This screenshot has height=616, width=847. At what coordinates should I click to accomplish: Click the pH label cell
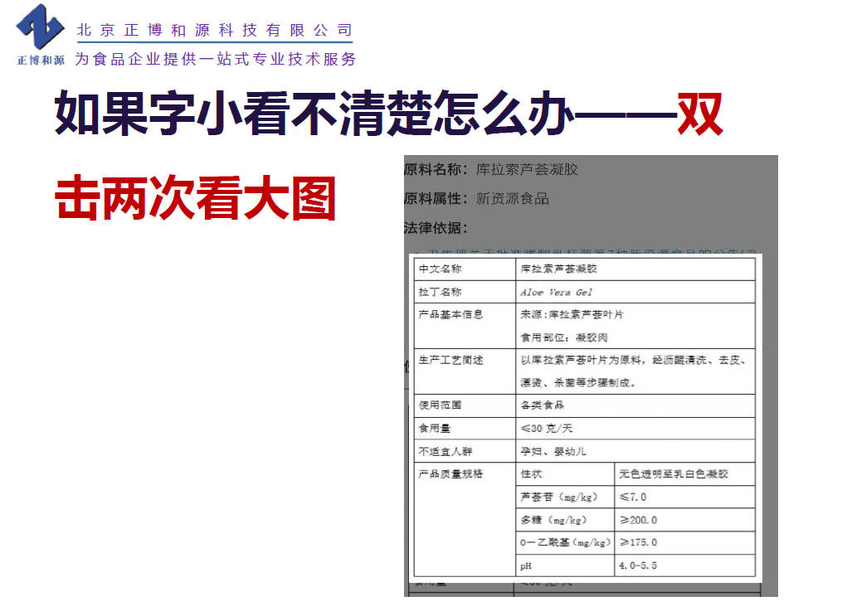(x=565, y=565)
